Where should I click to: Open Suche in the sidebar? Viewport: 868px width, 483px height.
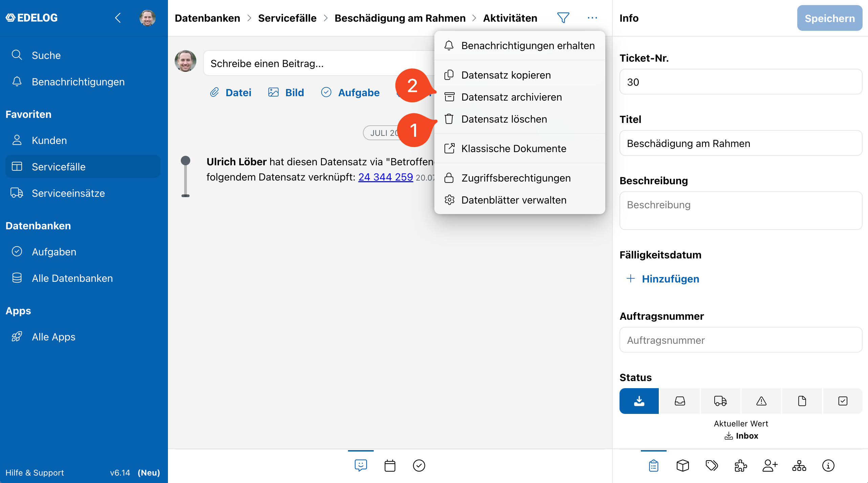[x=83, y=55]
